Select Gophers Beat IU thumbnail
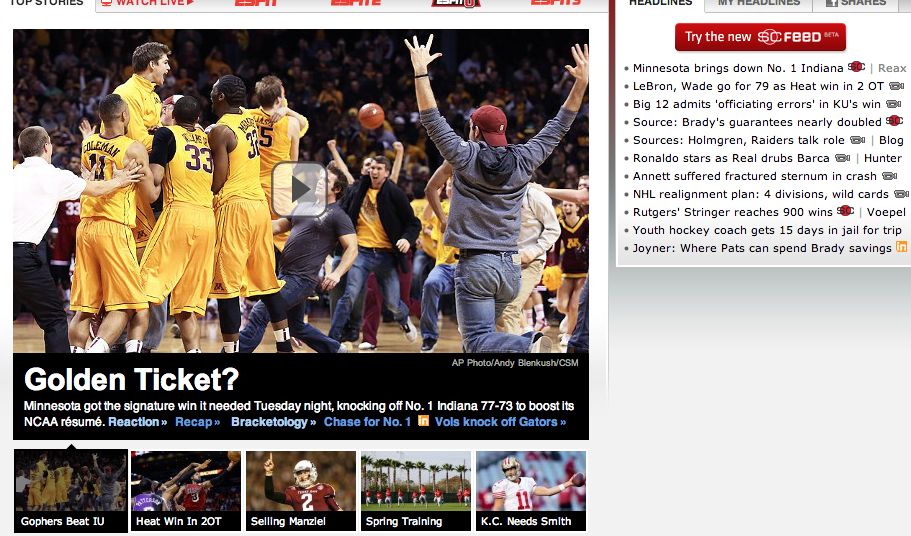The image size is (911, 536). (71, 490)
